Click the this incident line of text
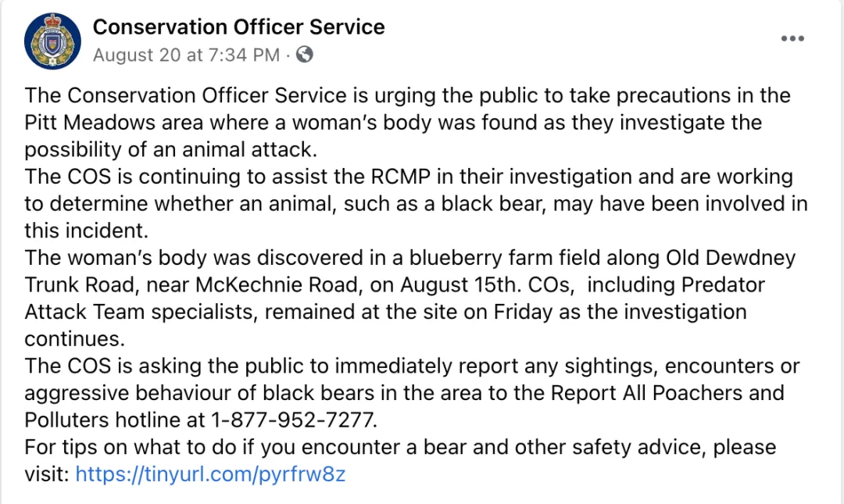 (x=86, y=231)
